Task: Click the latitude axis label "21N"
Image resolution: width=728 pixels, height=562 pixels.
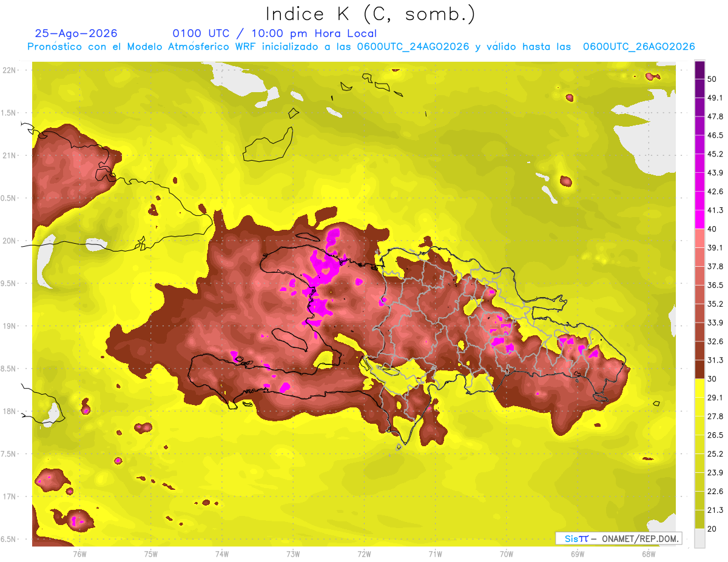Action: click(x=10, y=155)
